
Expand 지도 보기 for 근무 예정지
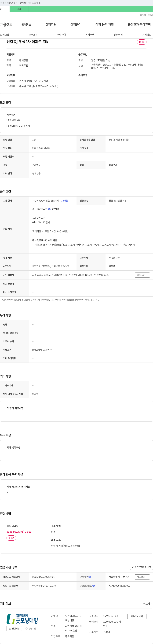pos(142,275)
